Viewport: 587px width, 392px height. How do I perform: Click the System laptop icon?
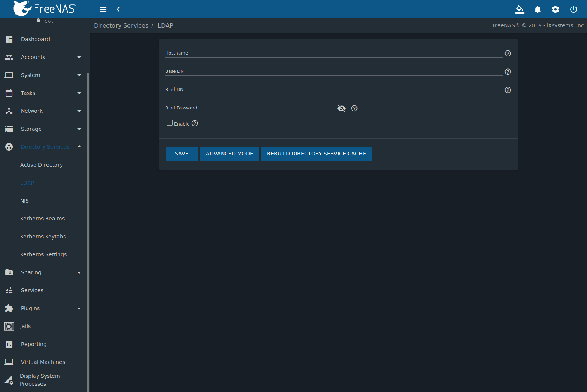pyautogui.click(x=9, y=75)
